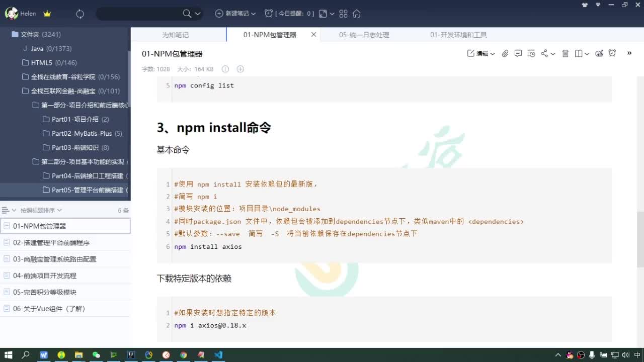
Task: Open note 06-关于Vue组件（了解）
Action: pyautogui.click(x=65, y=309)
